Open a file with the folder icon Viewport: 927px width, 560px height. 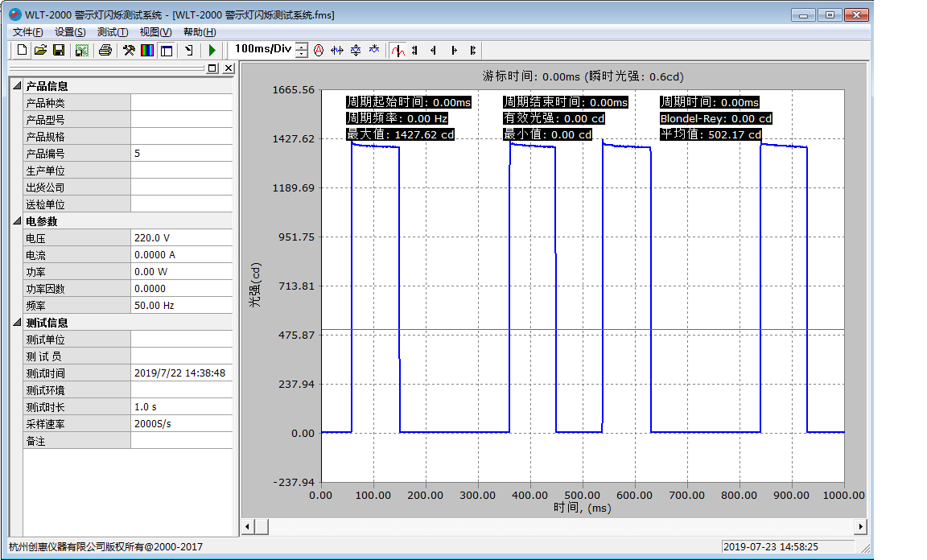40,50
